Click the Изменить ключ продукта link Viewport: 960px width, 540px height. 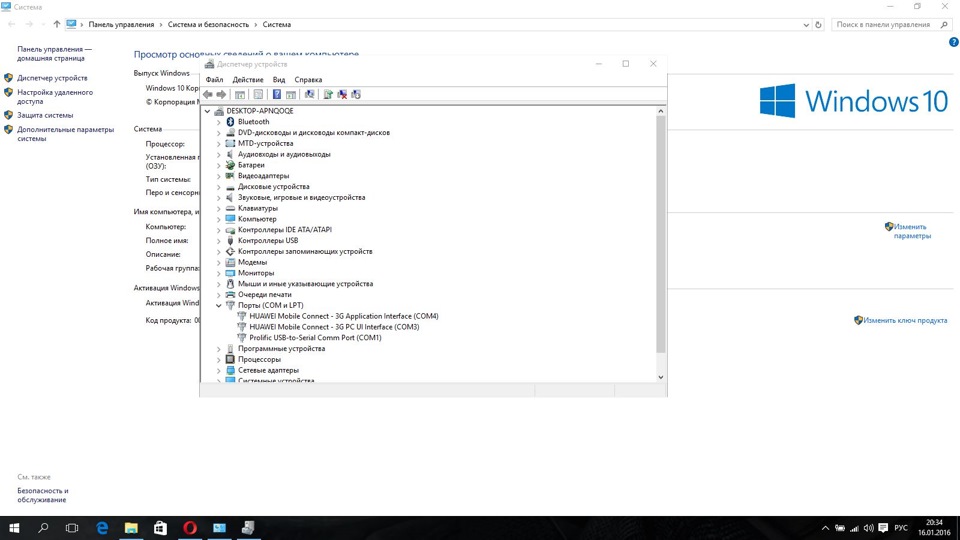[x=905, y=320]
